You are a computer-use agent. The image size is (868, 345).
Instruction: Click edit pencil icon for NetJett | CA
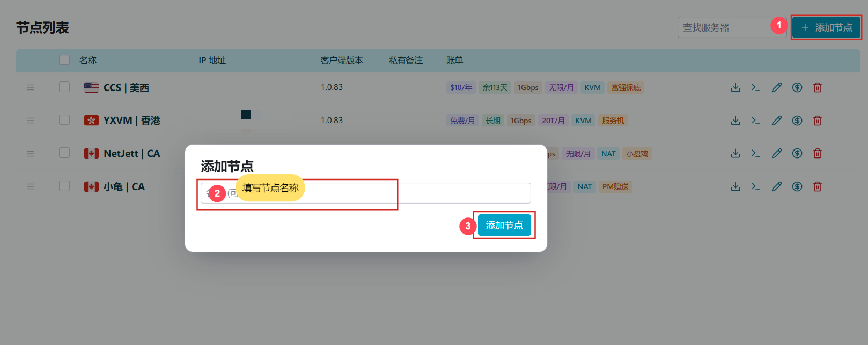(776, 154)
